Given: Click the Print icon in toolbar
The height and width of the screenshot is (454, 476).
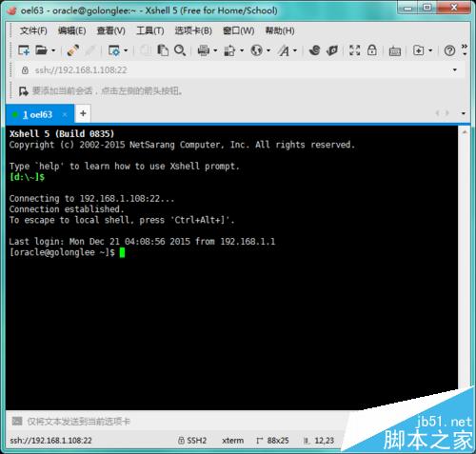Looking at the screenshot, I should (204, 50).
